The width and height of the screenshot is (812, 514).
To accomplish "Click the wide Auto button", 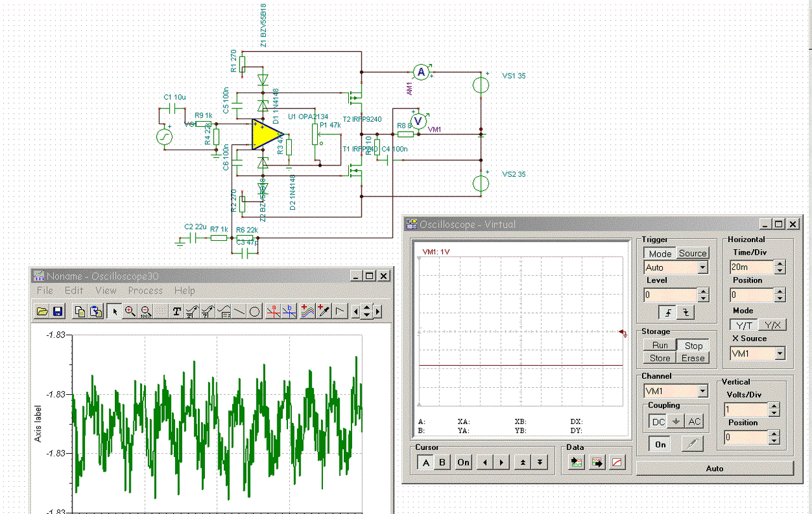I will [715, 468].
